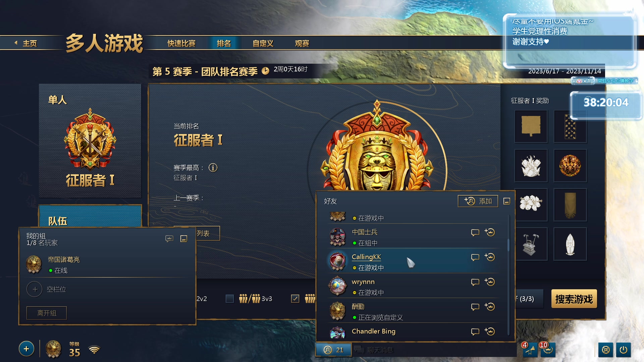Open the group chat icon in 我的组 panel
Screen dimensions: 644x362
pyautogui.click(x=169, y=239)
